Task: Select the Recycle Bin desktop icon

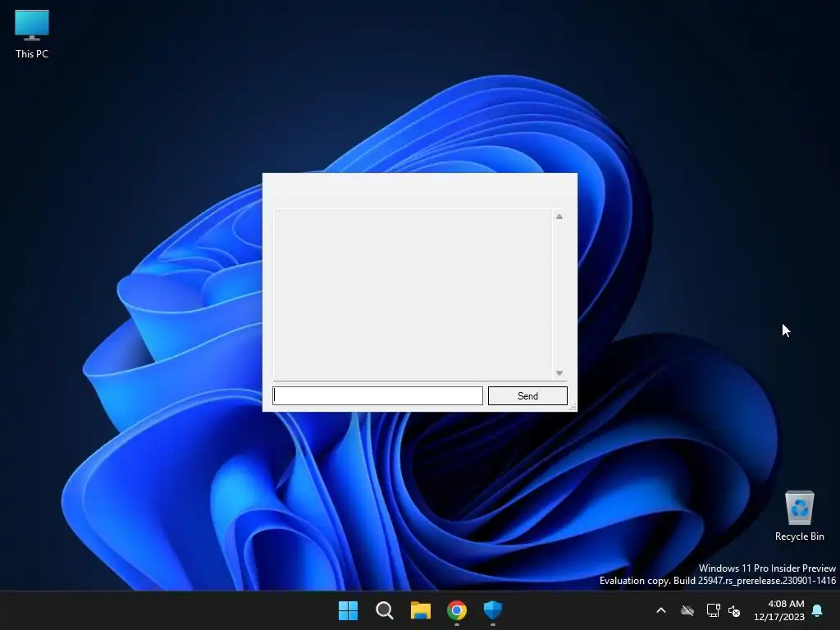Action: click(799, 516)
